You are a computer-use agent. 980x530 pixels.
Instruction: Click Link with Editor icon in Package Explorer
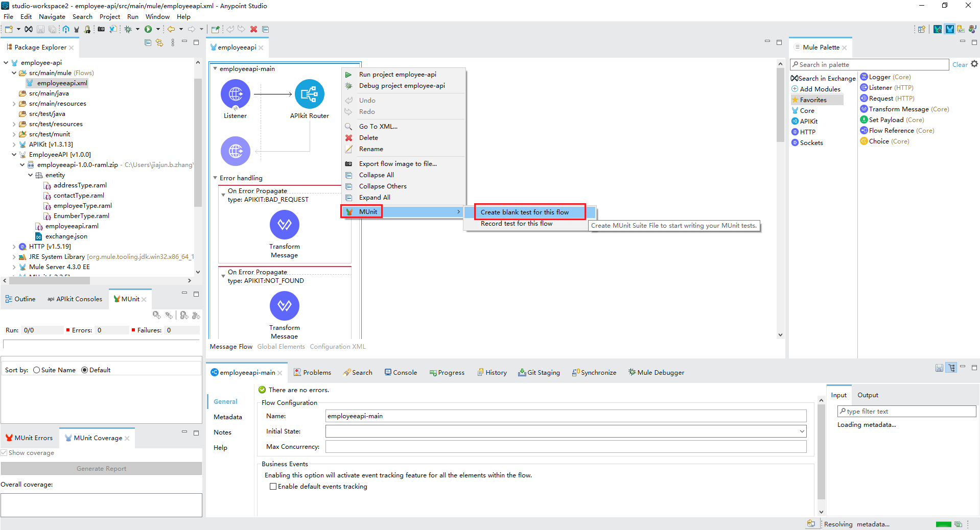159,43
